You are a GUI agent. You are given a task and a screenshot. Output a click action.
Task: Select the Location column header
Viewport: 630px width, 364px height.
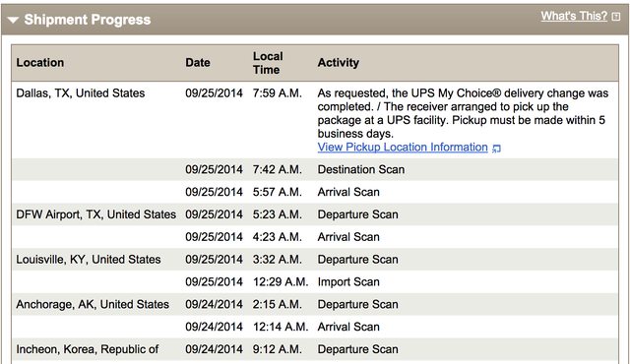pyautogui.click(x=40, y=63)
